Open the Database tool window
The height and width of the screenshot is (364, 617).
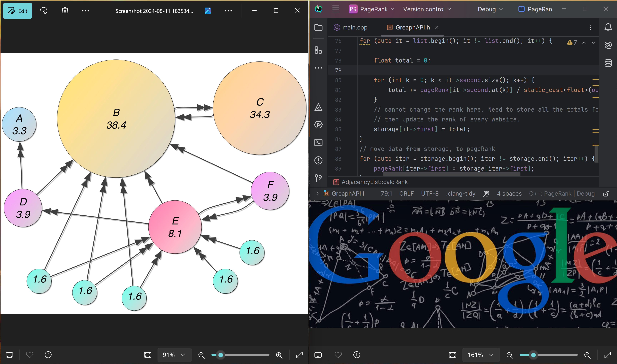click(608, 63)
